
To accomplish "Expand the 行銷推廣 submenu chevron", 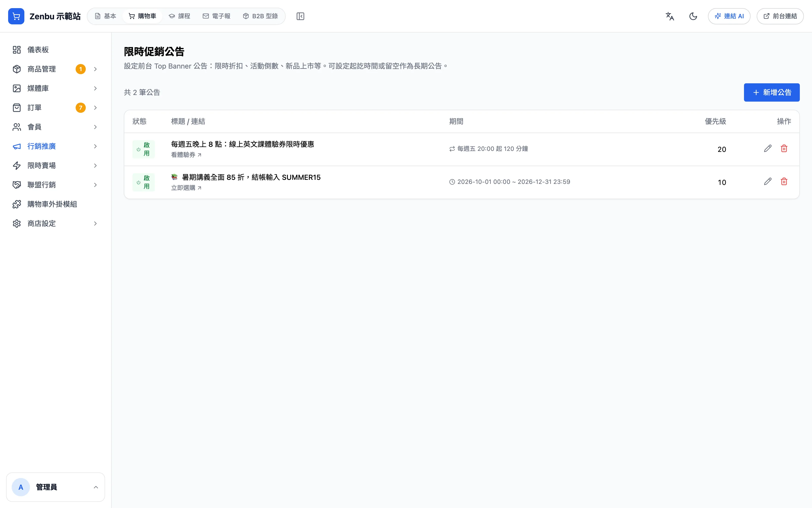I will [x=95, y=147].
